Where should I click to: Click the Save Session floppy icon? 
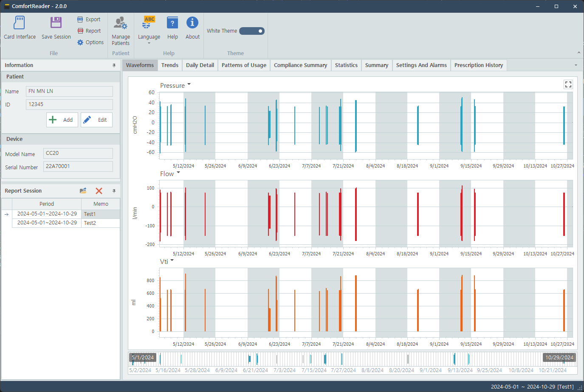(x=56, y=22)
